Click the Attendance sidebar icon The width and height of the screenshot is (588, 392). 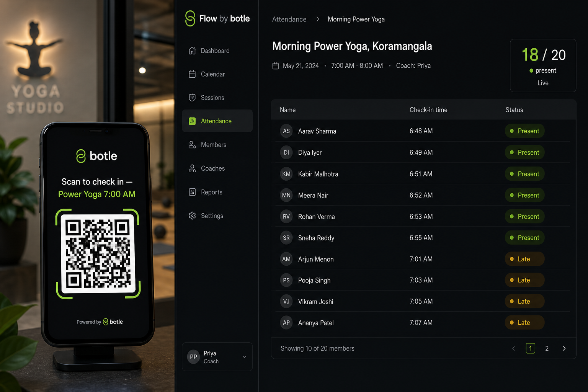192,121
